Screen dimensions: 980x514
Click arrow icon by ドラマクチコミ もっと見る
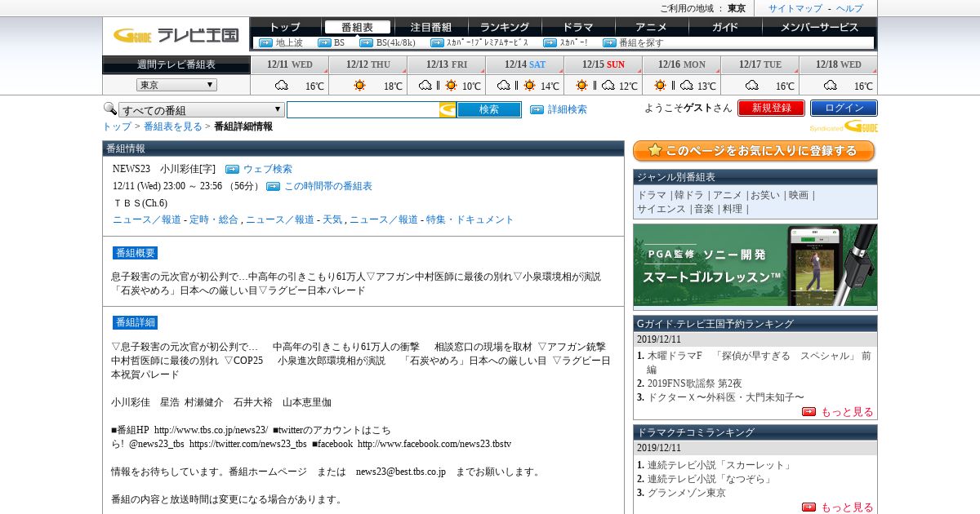coord(808,507)
